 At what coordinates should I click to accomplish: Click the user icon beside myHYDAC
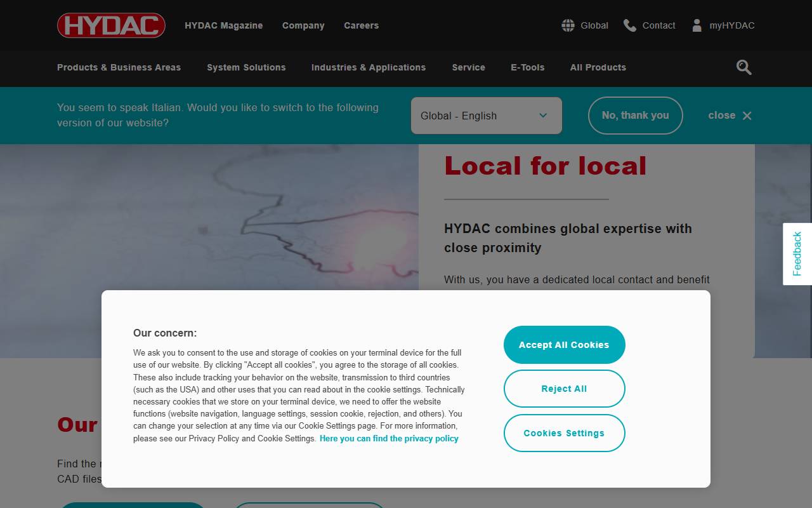pyautogui.click(x=697, y=25)
